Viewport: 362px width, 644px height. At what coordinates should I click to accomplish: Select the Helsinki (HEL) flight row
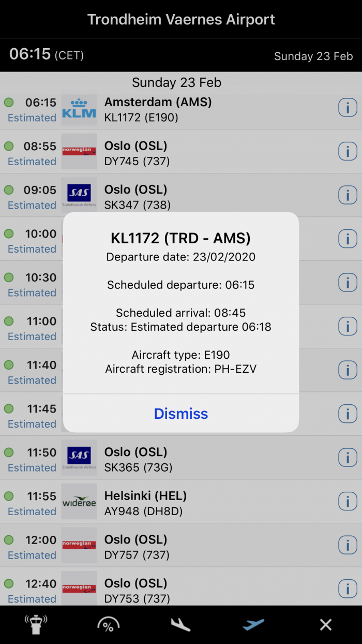[x=181, y=502]
